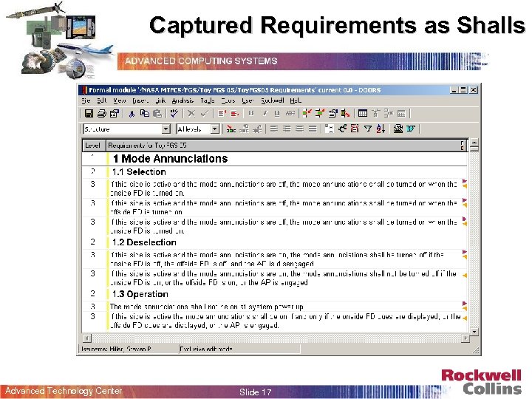Click the Print icon in the toolbar

(102, 113)
